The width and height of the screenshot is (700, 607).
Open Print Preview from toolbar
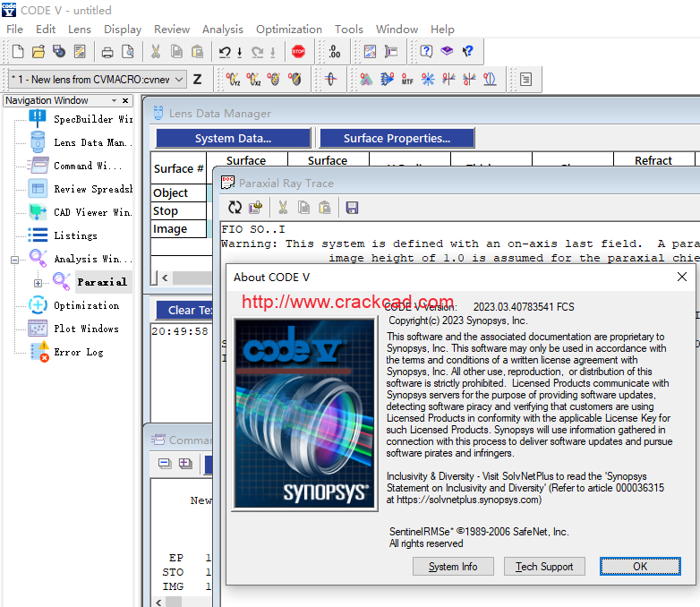(128, 52)
